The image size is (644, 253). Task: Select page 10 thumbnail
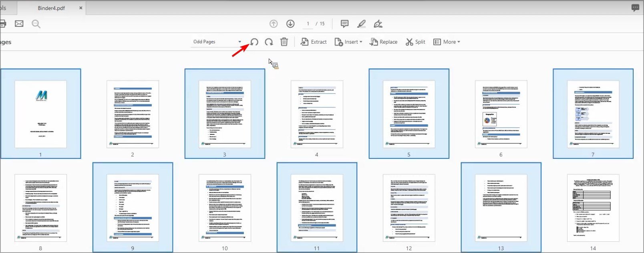[x=225, y=208]
